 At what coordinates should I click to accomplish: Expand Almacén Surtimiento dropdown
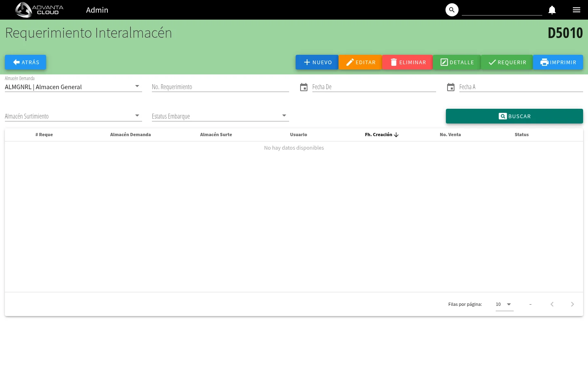tap(73, 116)
